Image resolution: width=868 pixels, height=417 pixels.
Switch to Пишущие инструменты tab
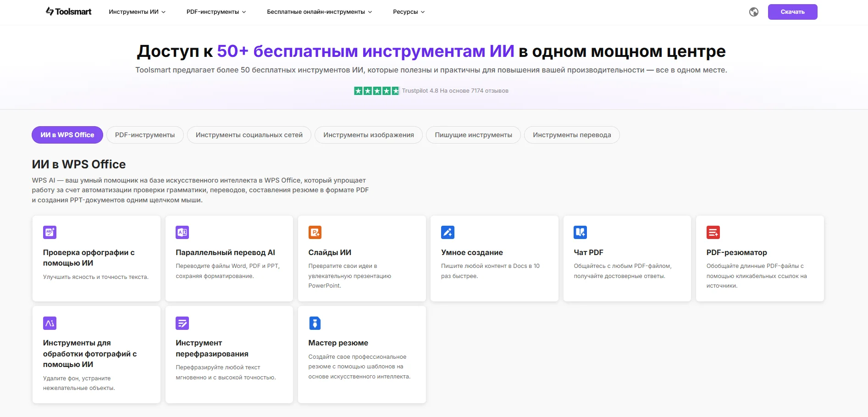pyautogui.click(x=474, y=135)
